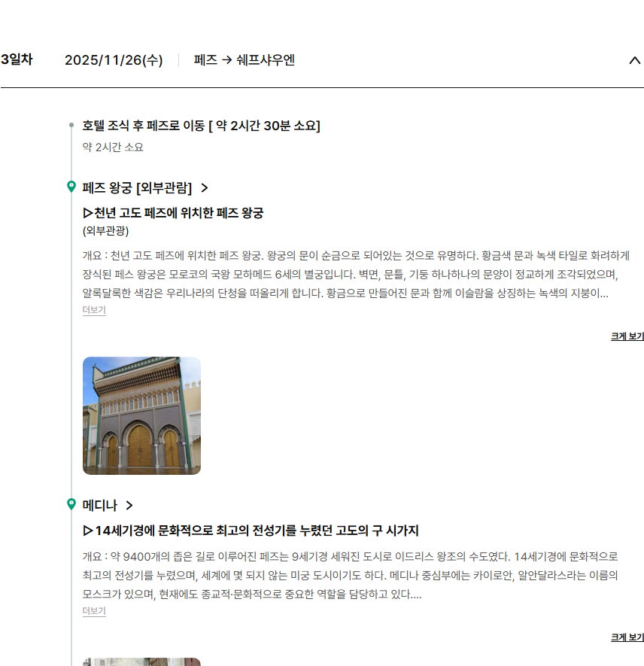
Task: Click the right arrow next to 메디나
Action: point(129,505)
